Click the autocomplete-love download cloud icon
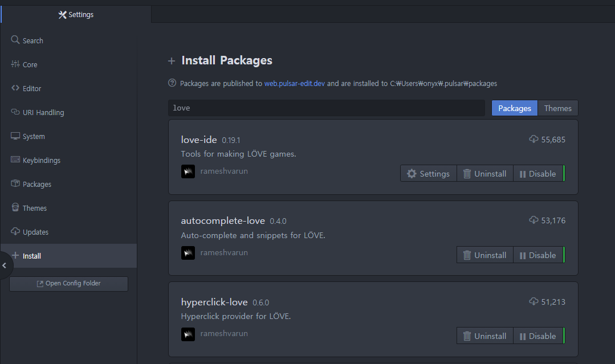The image size is (615, 364). [x=533, y=220]
